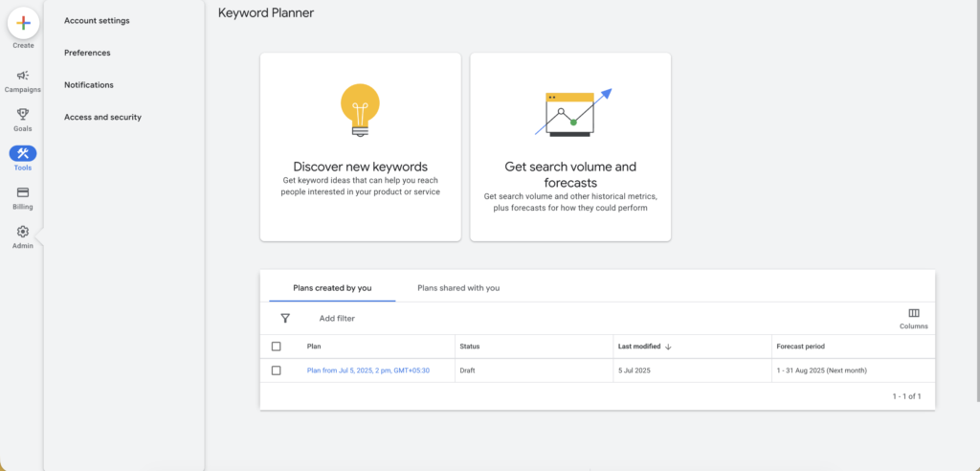Click the page's vertical scrollbar

point(976,200)
